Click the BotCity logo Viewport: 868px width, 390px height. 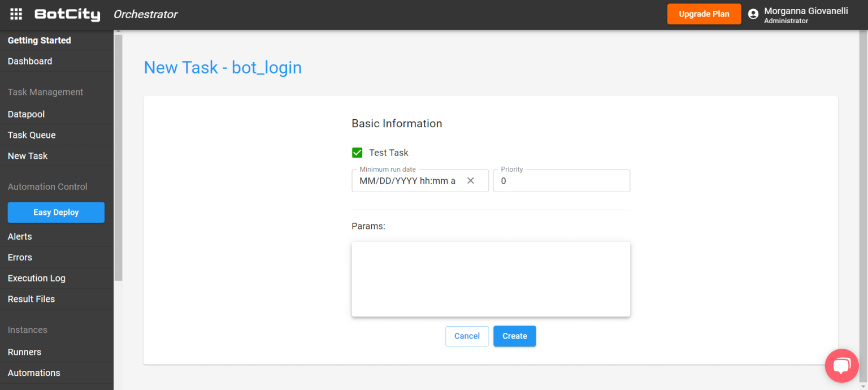click(67, 14)
